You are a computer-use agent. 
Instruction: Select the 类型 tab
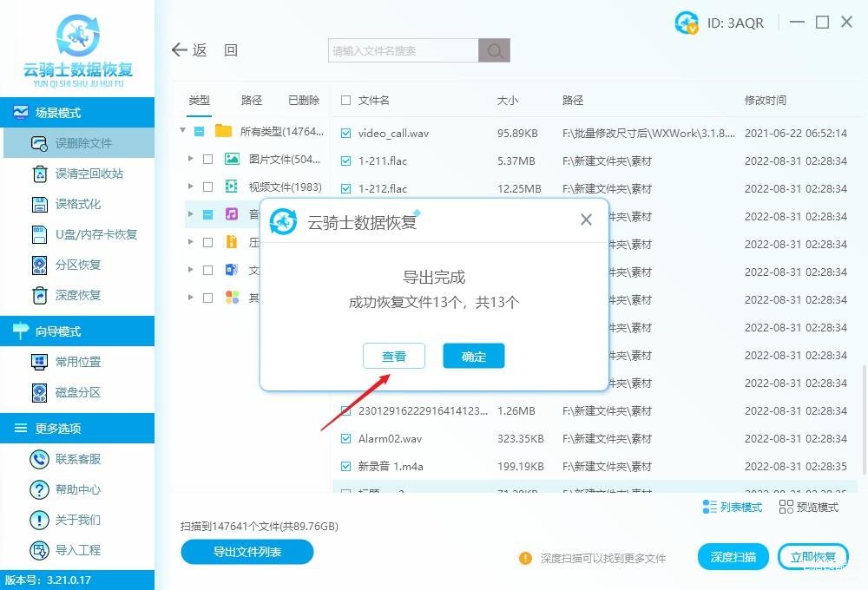pyautogui.click(x=199, y=100)
